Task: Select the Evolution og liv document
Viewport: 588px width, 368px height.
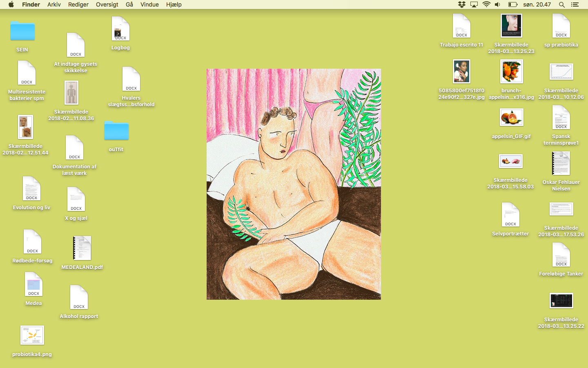Action: [31, 189]
